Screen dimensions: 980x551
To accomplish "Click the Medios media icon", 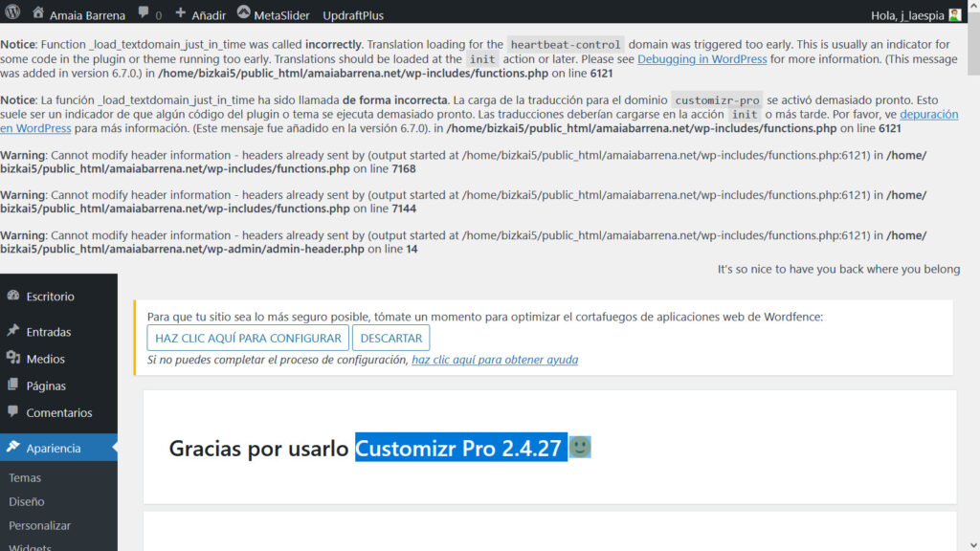I will (13, 358).
